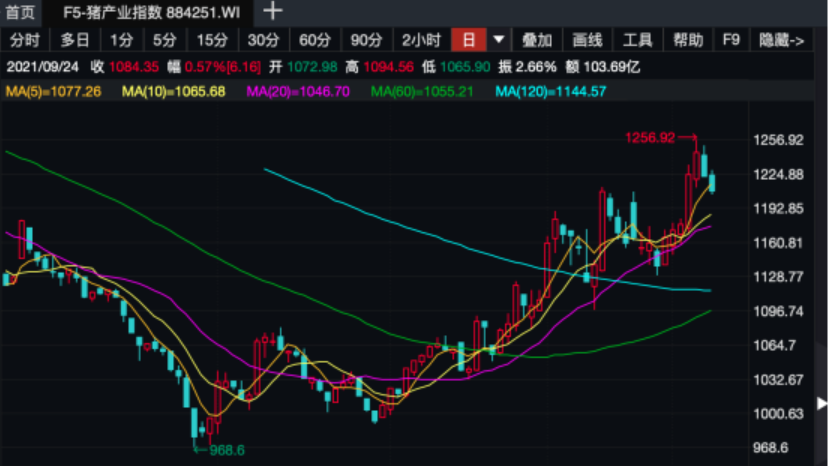Expand the period dropdown arrow beside 日
Viewport: 829px width, 466px height.
(x=498, y=41)
